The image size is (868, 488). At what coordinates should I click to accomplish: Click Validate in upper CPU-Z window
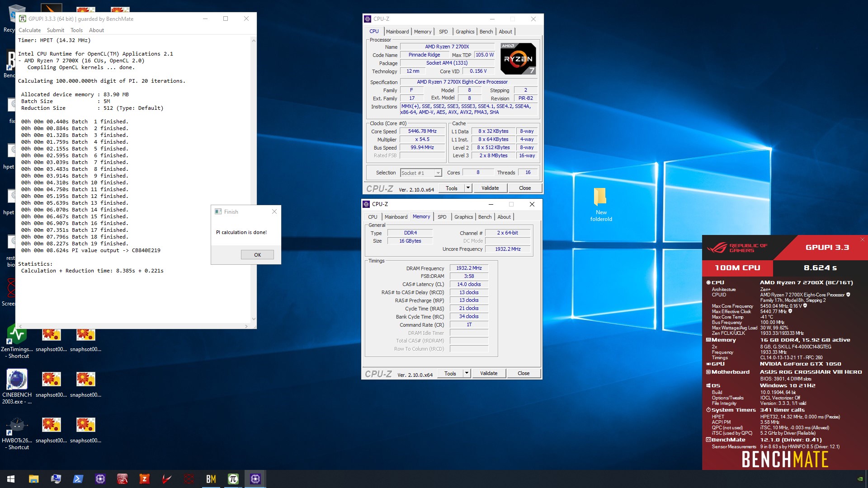click(490, 188)
